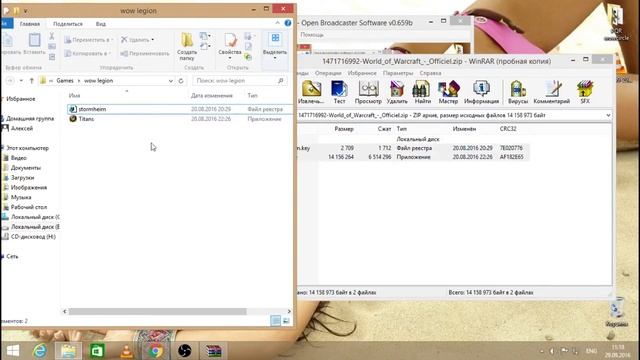Collapse the Explorer ribbon chevron
The image size is (640, 360).
point(278,23)
